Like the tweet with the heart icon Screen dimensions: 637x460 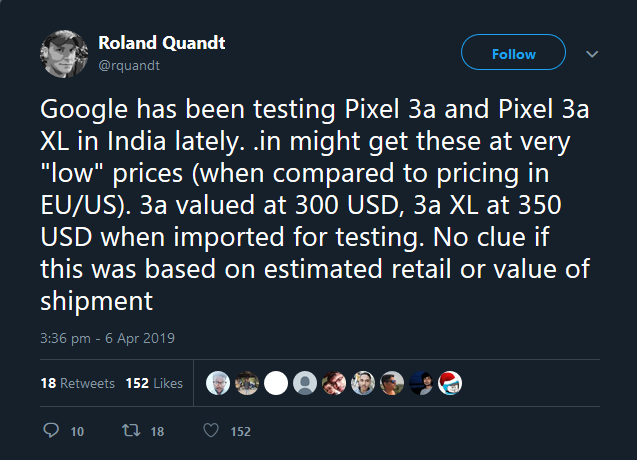point(210,431)
